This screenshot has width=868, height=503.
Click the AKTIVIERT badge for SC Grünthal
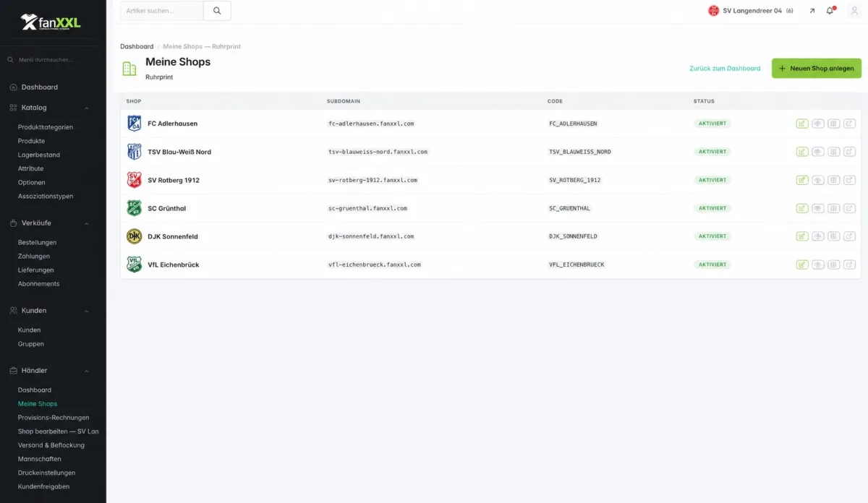click(x=712, y=208)
